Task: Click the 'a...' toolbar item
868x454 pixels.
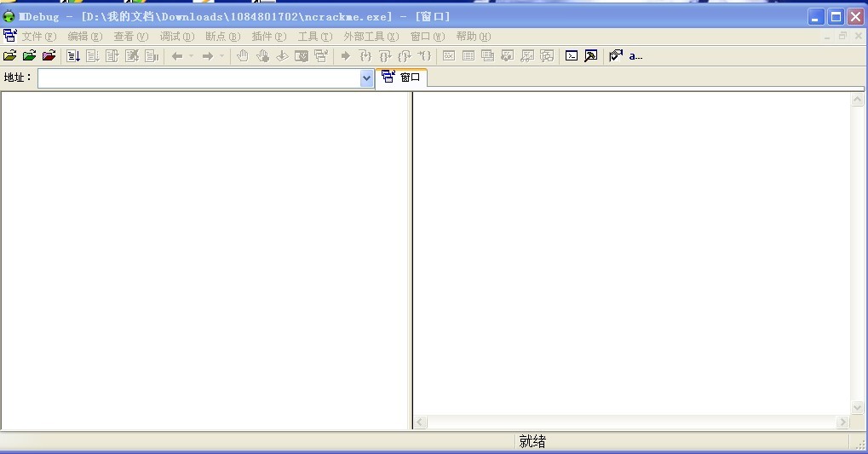Action: [635, 56]
